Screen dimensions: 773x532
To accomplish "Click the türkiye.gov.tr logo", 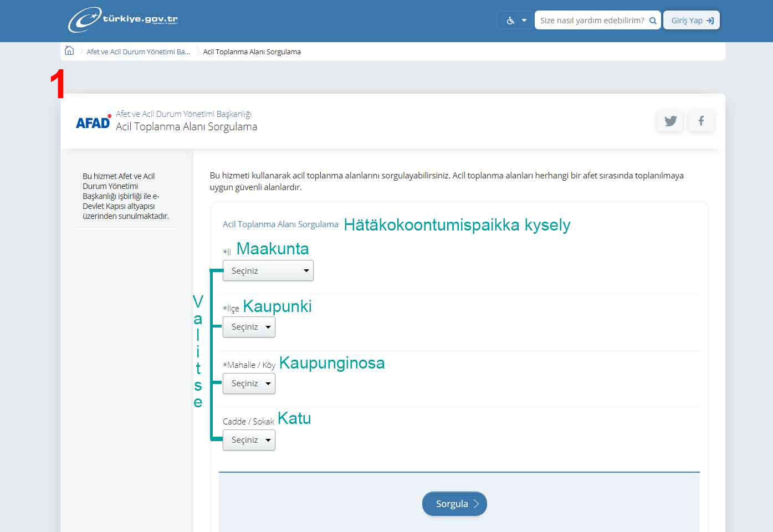I will 123,20.
